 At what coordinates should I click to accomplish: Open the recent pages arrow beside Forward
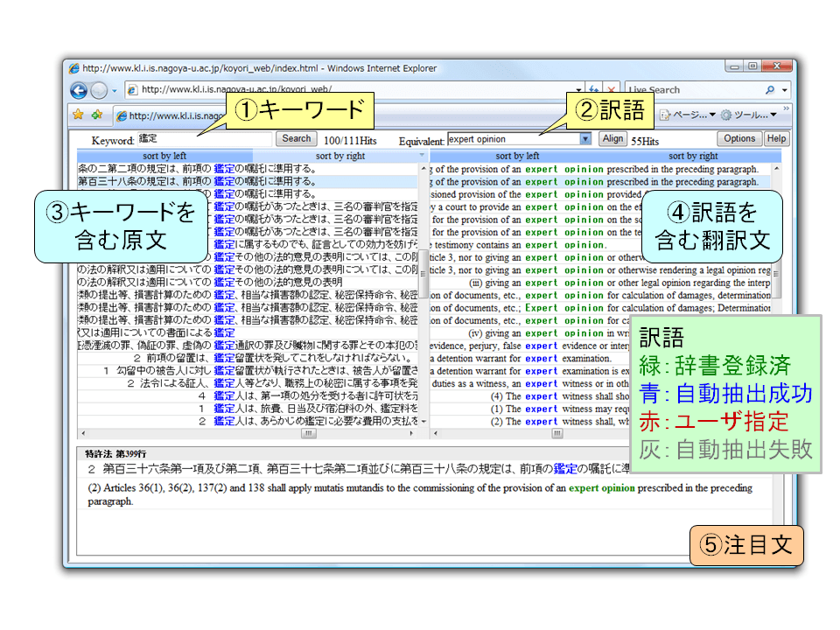coord(114,91)
